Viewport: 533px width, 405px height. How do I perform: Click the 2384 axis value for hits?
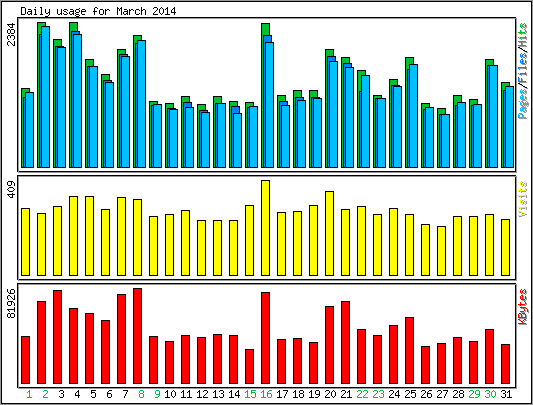12,34
